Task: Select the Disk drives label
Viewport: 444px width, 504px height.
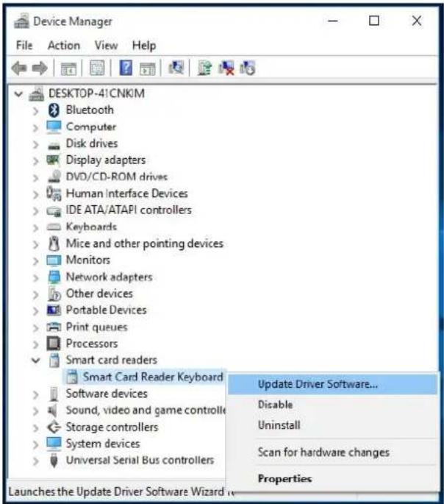Action: 92,143
